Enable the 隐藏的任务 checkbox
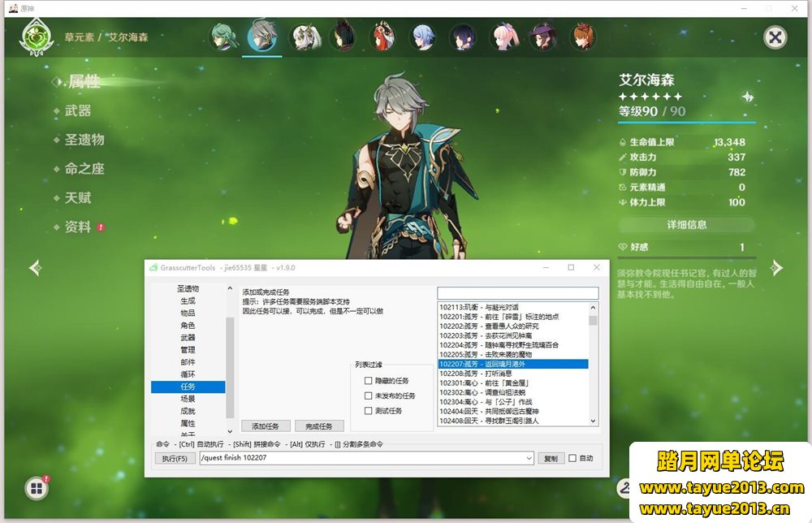This screenshot has height=523, width=812. (x=369, y=381)
